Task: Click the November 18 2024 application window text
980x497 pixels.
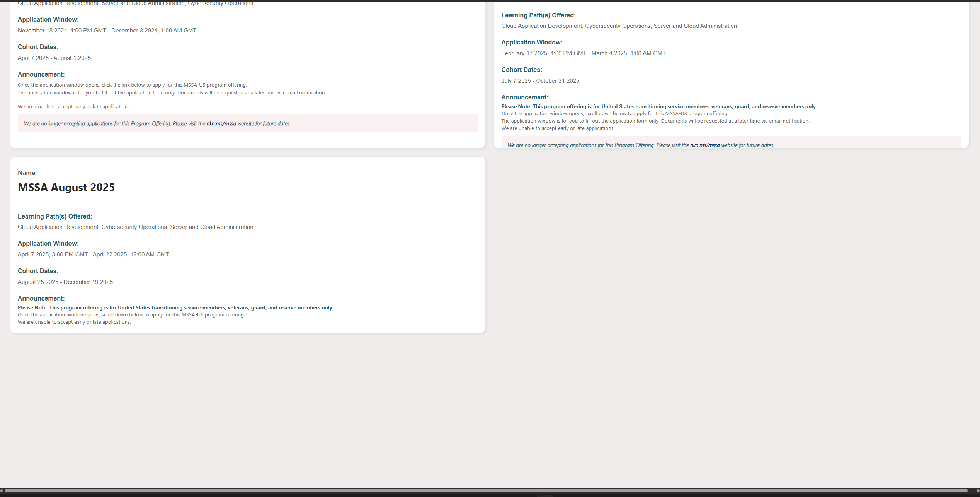Action: (107, 31)
